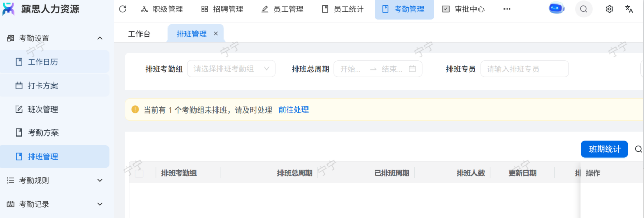Collapse the 考勤设置 sidebar section

(x=100, y=38)
